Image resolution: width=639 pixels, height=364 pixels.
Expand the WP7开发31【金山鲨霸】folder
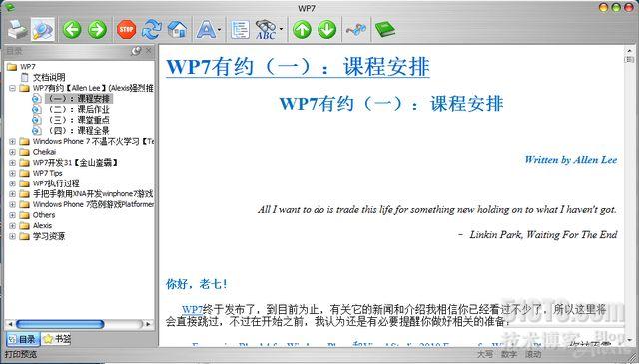[x=12, y=162]
